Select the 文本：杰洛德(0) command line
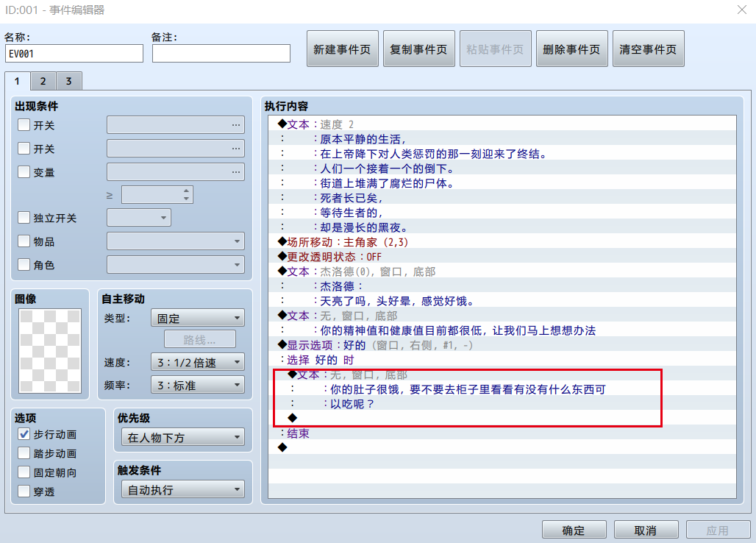The height and width of the screenshot is (543, 756). (502, 271)
